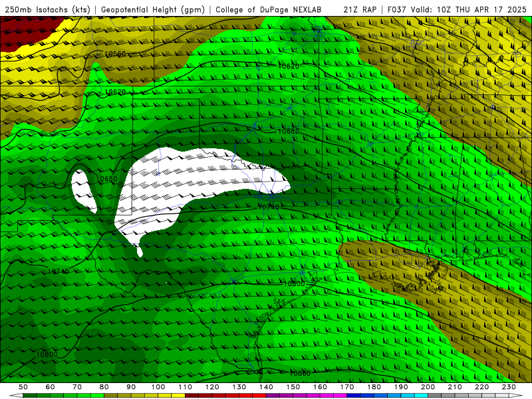Click the 80 value on the colorbar scale
The image size is (532, 399).
[104, 387]
